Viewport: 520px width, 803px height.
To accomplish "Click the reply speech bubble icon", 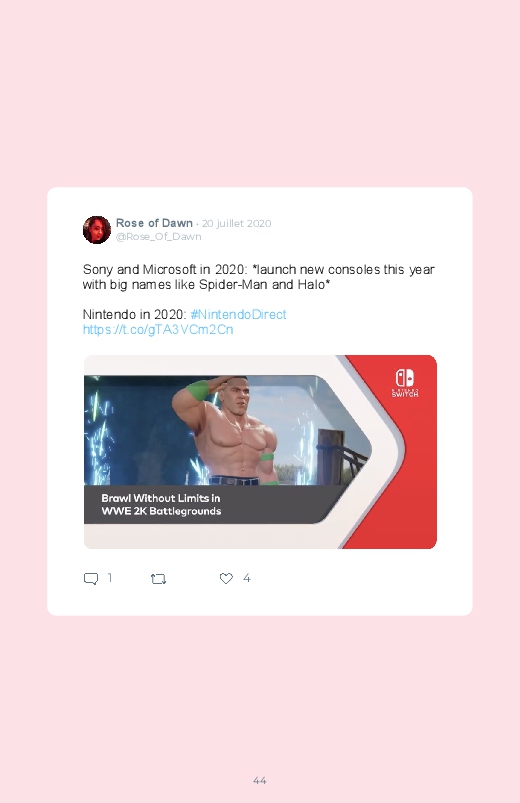I will [91, 579].
